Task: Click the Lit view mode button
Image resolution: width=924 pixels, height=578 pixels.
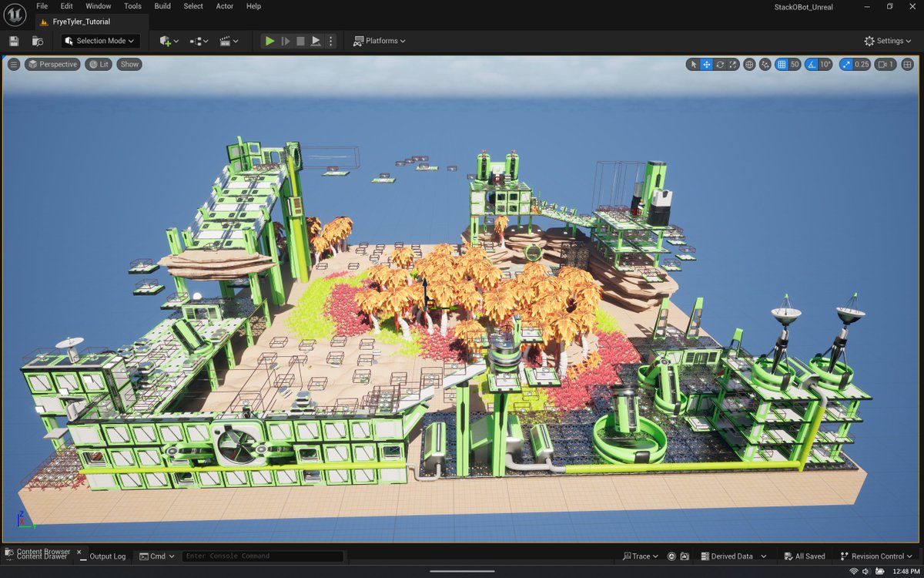Action: (x=99, y=64)
